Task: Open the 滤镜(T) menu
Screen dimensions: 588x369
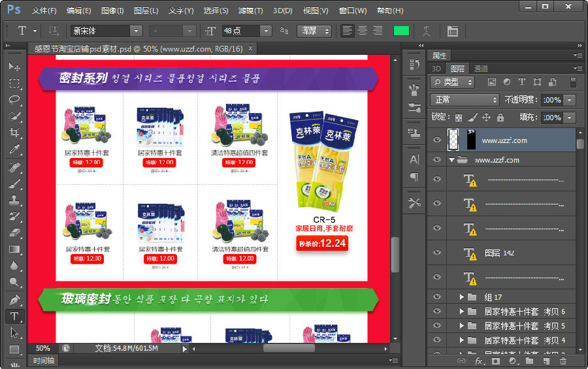Action: (250, 10)
